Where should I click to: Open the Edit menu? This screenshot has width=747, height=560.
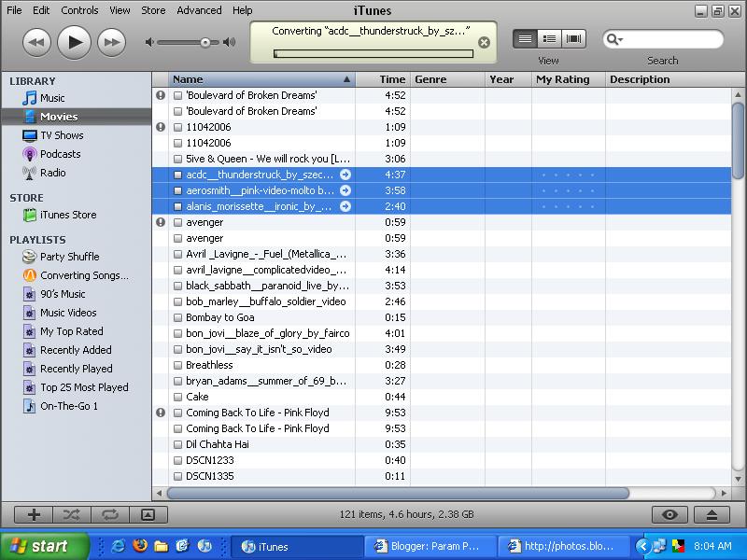coord(41,10)
